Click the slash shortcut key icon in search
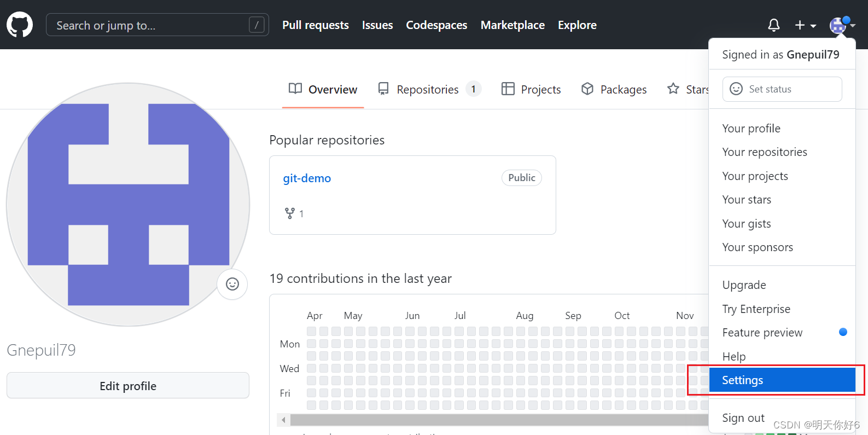The image size is (868, 435). tap(257, 25)
